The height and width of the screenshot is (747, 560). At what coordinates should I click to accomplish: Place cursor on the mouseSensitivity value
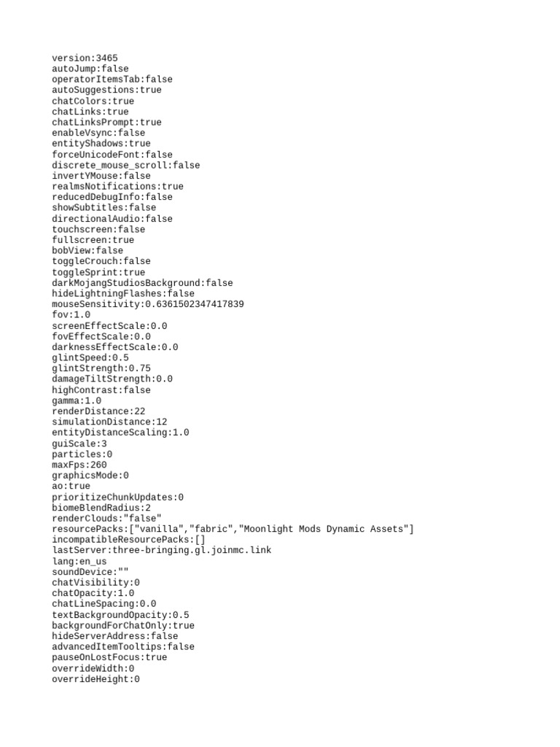click(194, 304)
